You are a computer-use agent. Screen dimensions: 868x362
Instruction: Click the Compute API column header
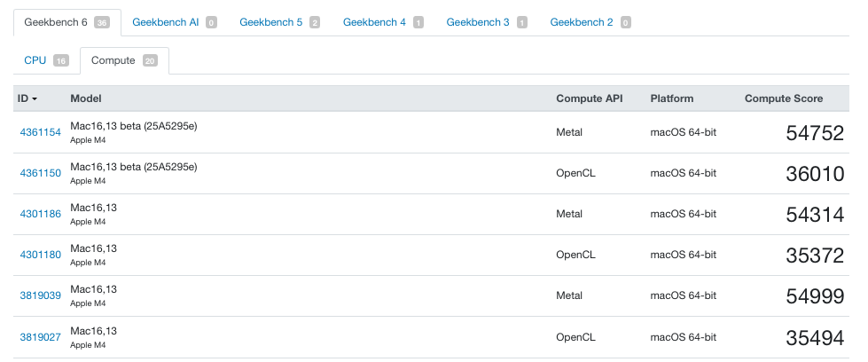[x=589, y=98]
